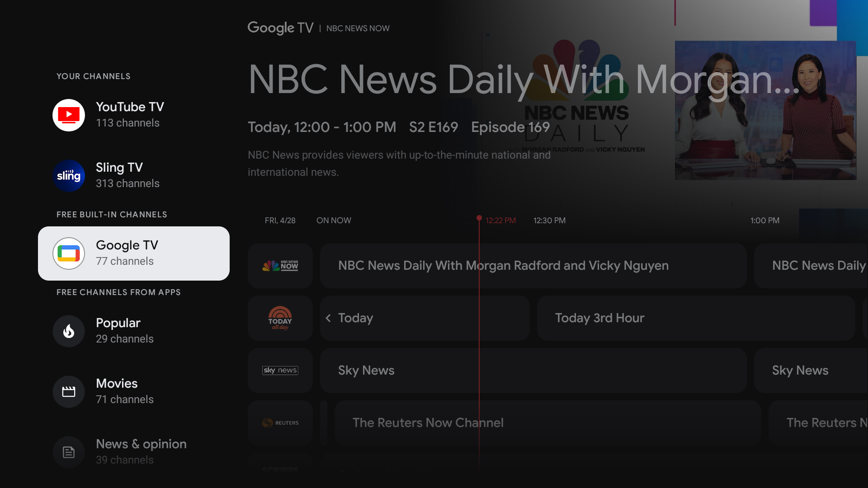
Task: Open the Movies category clapperboard icon
Action: click(x=69, y=391)
